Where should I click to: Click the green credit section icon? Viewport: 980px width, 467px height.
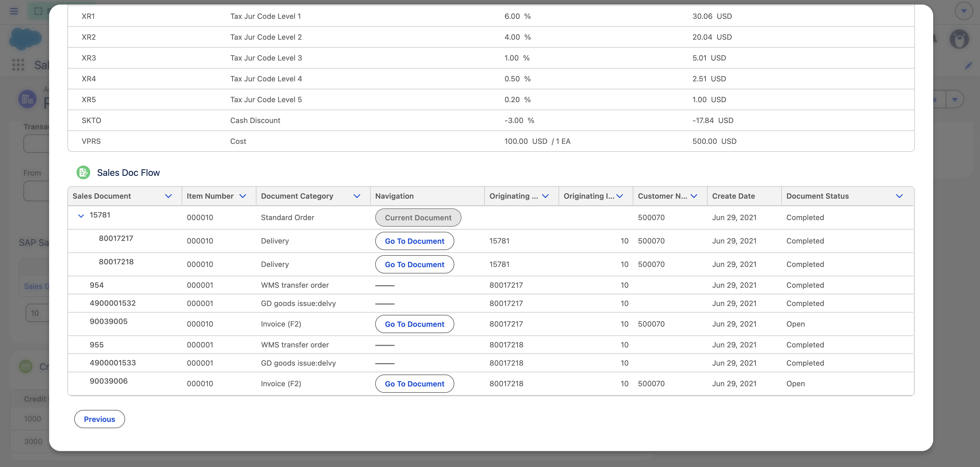pos(26,367)
